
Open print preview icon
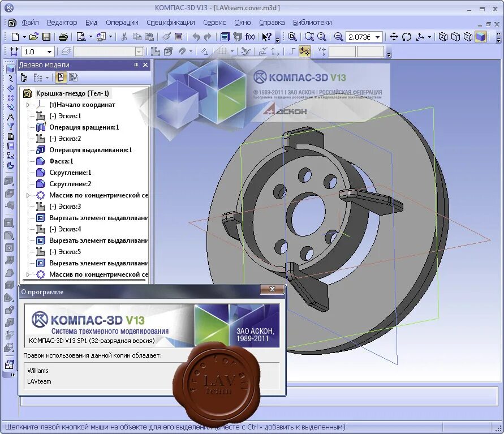[x=81, y=37]
